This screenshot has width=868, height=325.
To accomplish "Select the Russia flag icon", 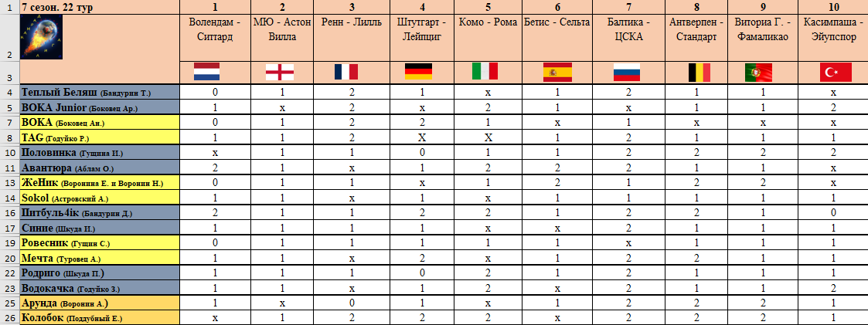I will pyautogui.click(x=627, y=72).
